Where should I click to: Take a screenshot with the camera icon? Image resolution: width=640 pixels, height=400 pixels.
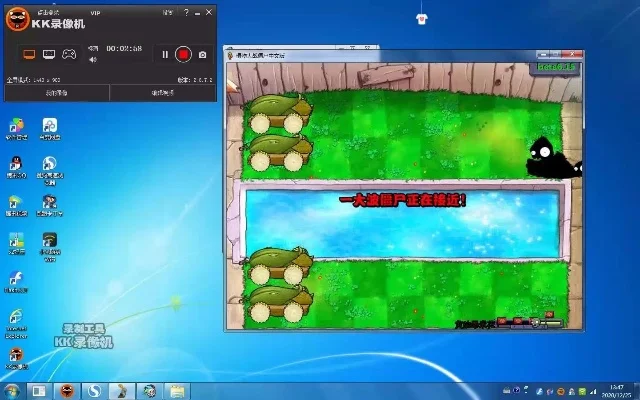[202, 55]
